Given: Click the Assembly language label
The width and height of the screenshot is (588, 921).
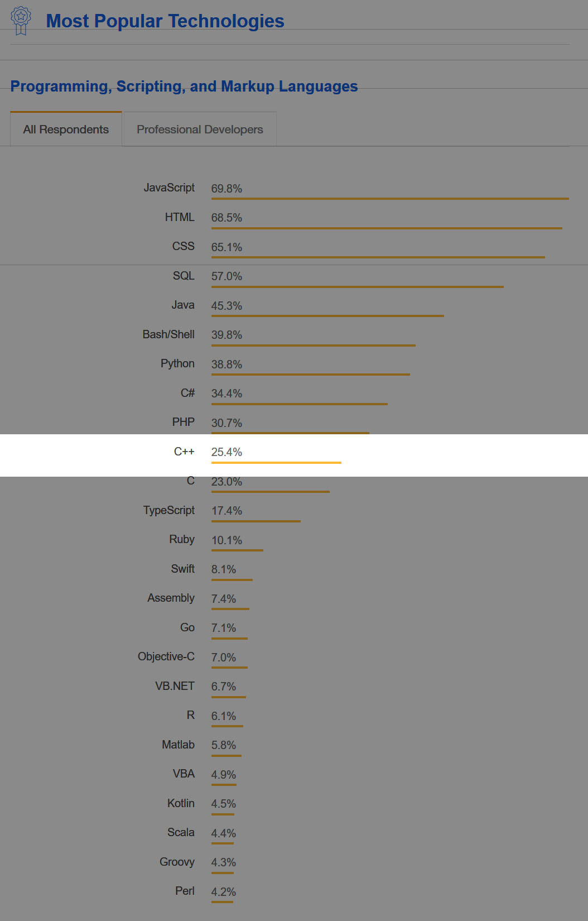Looking at the screenshot, I should point(171,598).
